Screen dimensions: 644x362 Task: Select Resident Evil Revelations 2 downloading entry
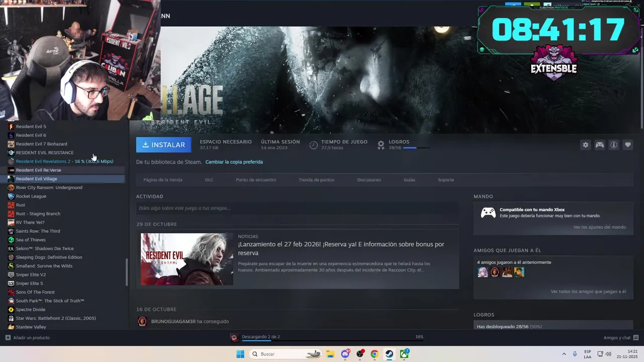(x=64, y=161)
